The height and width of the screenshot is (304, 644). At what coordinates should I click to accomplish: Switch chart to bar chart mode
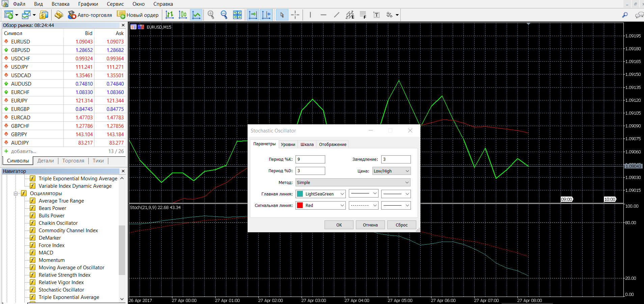[x=170, y=15]
